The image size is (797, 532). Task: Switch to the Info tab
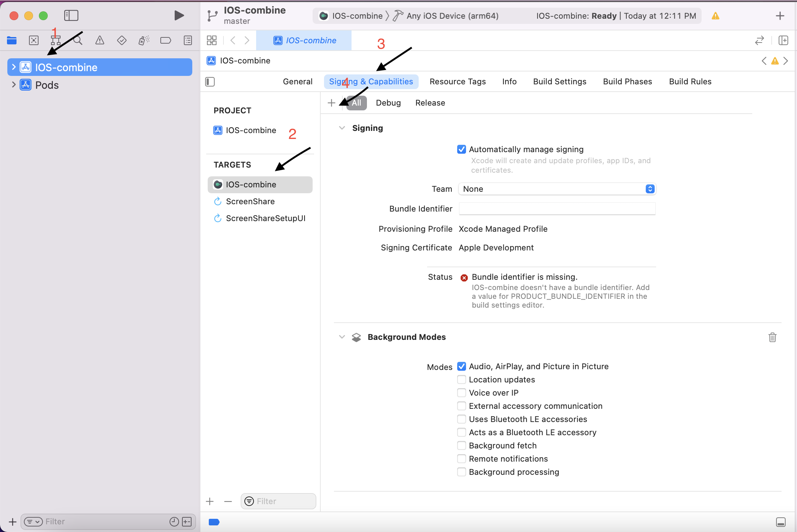coord(509,81)
